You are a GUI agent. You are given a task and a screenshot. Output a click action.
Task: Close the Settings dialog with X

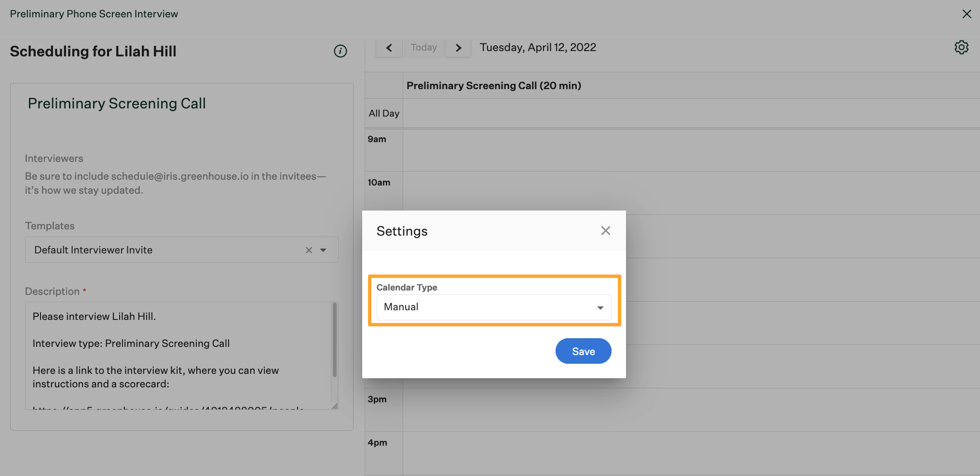[606, 231]
